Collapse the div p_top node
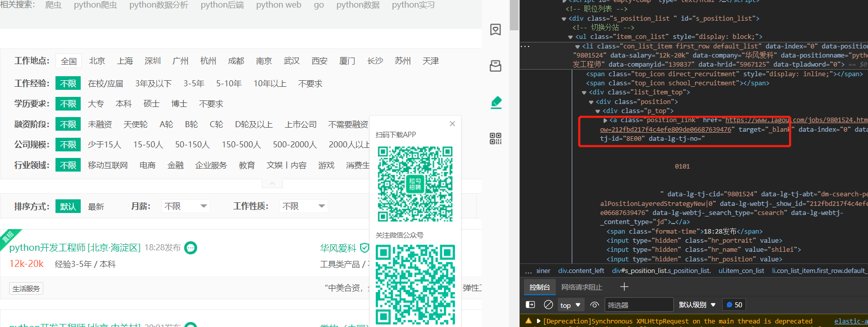Viewport: 868px width, 327px height. pyautogui.click(x=598, y=111)
